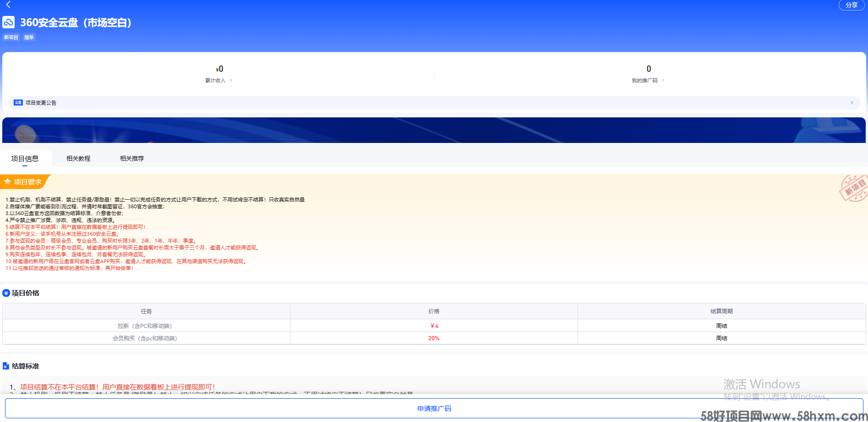Click requirement line 11 about 任推邦 notice
Viewport: 868px width, 422px height.
[x=69, y=268]
